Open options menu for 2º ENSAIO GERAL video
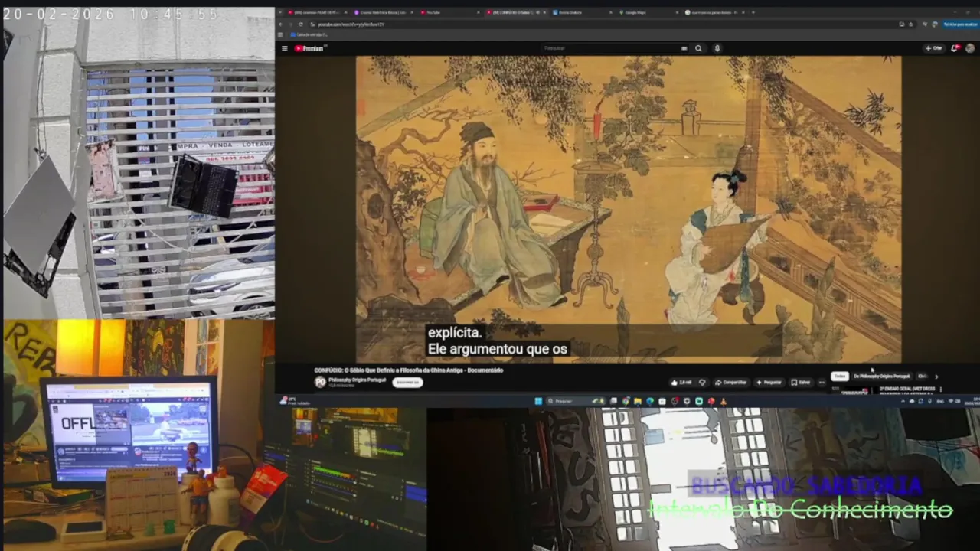 coord(941,390)
